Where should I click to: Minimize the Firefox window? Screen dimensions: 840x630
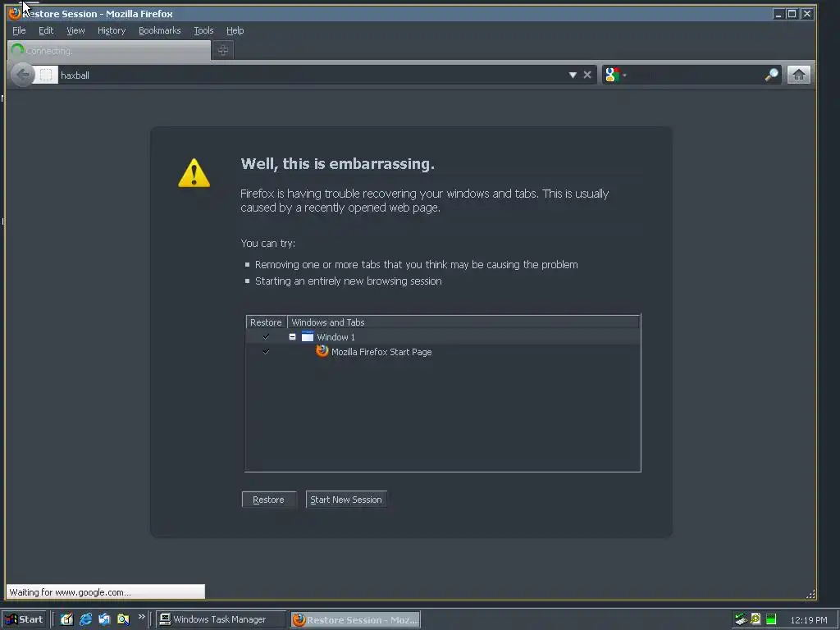coord(778,14)
